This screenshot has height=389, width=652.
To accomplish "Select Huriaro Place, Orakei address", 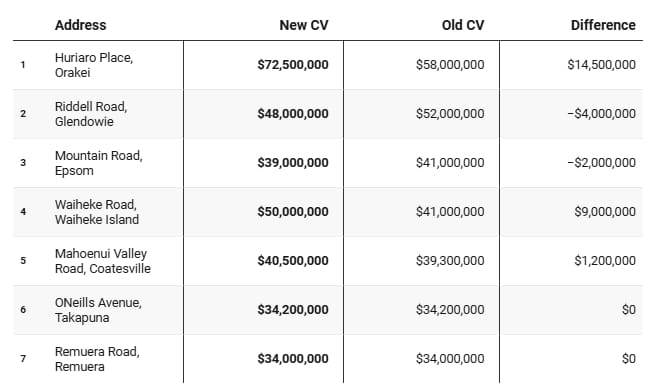I will pyautogui.click(x=94, y=65).
